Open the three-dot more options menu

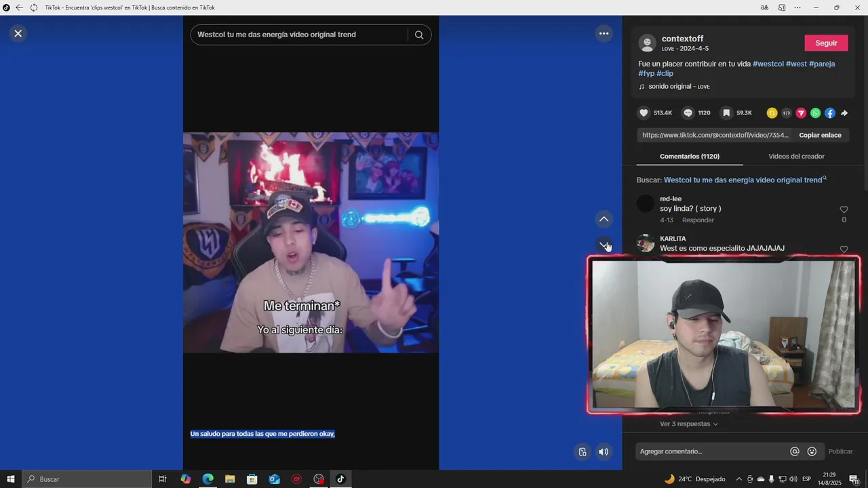point(604,33)
